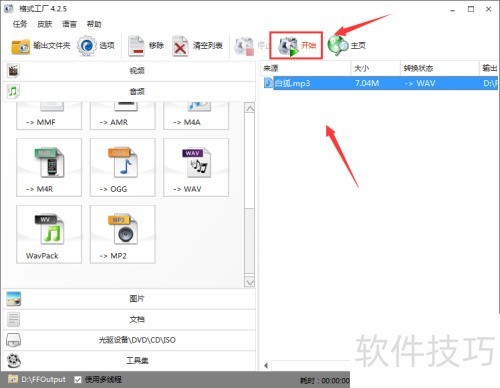The image size is (500, 388).
Task: Click the format list scroll down arrow
Action: 250,282
